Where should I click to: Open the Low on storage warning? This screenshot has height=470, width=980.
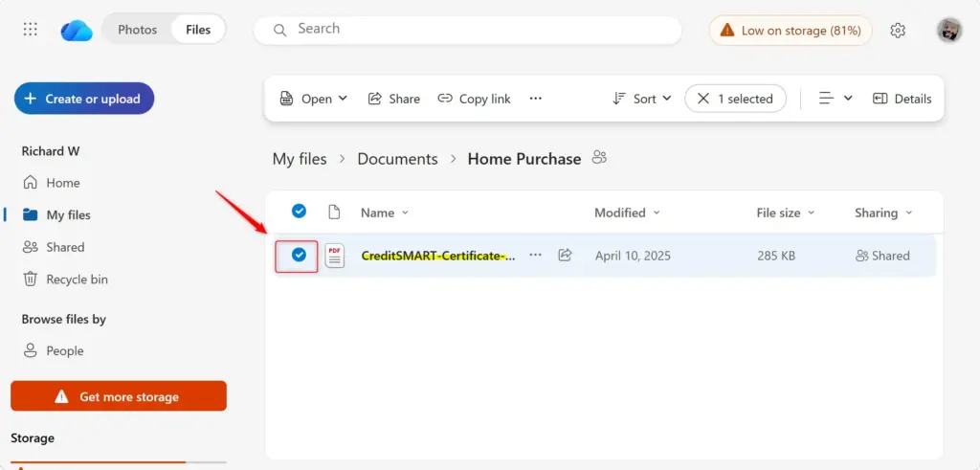790,30
